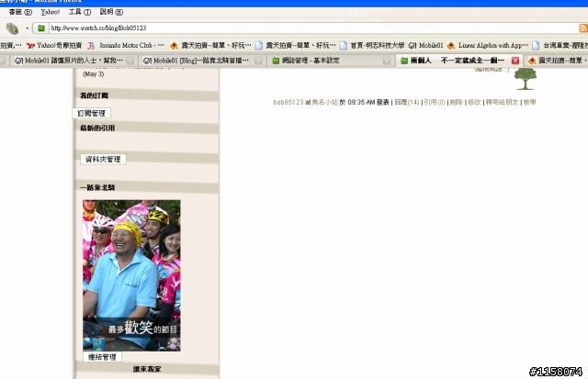
Task: Click the 資料夾管理 button in sidebar
Action: [103, 159]
